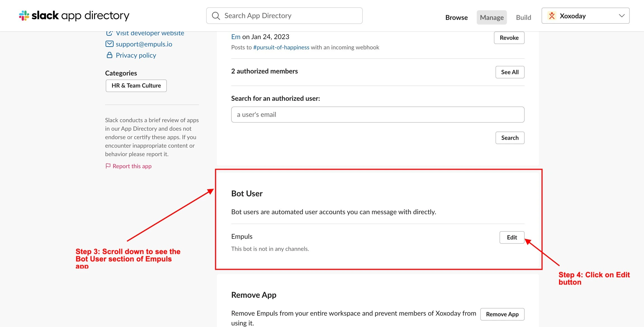Click the lock icon beside Privacy policy
This screenshot has width=644, height=327.
(x=109, y=55)
